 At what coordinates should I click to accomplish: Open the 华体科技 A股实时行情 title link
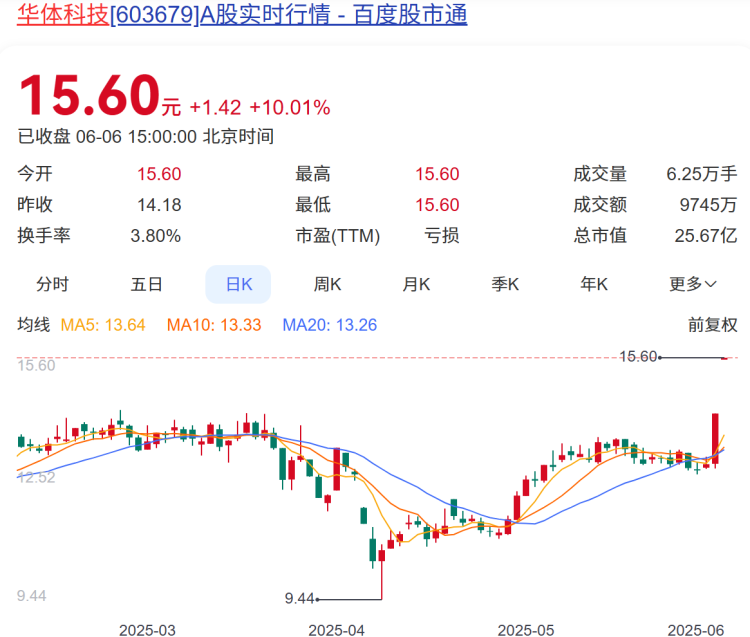click(x=242, y=14)
